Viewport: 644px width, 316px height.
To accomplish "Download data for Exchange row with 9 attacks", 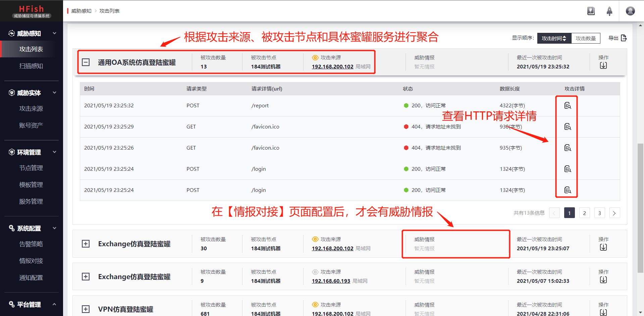I will 603,280.
